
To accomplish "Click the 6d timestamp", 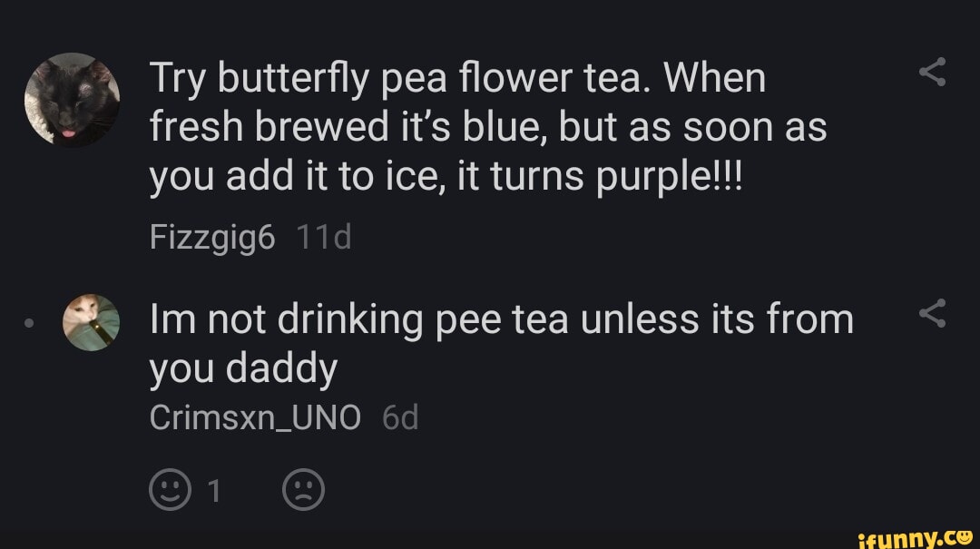I will (x=400, y=418).
